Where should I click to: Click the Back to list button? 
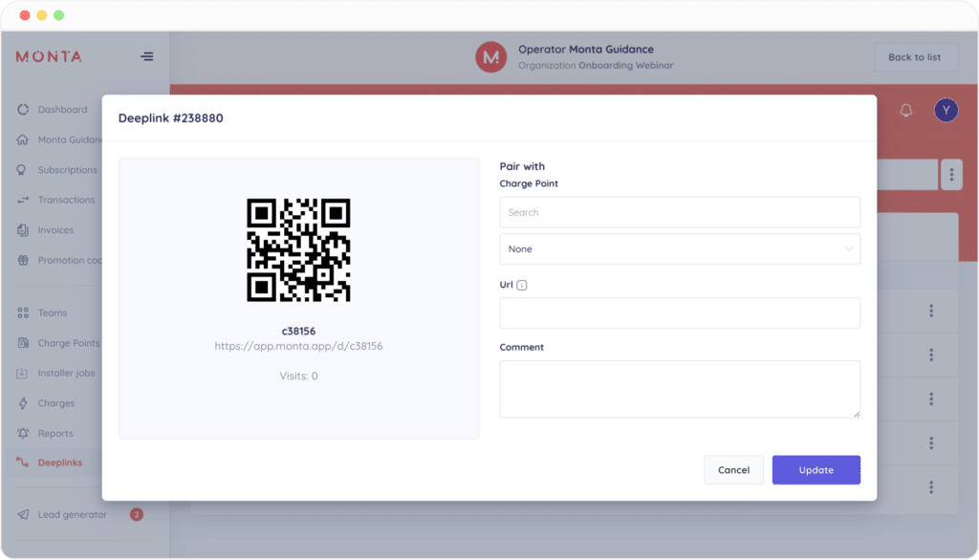pos(915,57)
